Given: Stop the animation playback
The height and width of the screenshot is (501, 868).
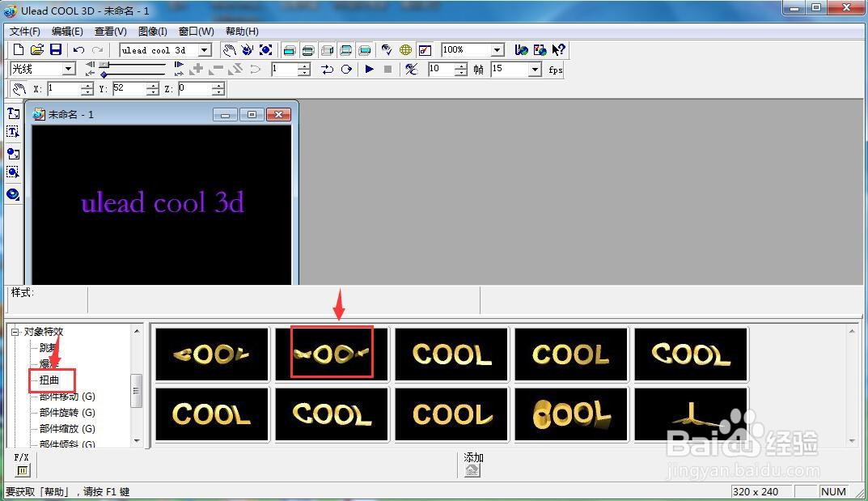Looking at the screenshot, I should click(387, 69).
